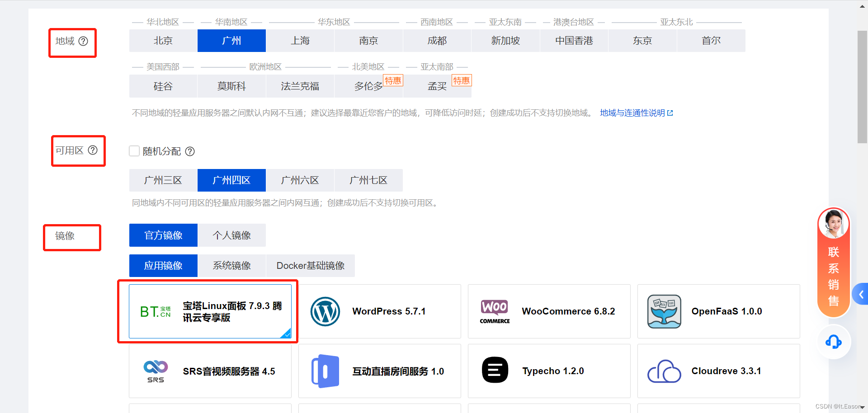This screenshot has width=868, height=413.
Task: Switch to the 系统镜像 tab
Action: [x=231, y=266]
